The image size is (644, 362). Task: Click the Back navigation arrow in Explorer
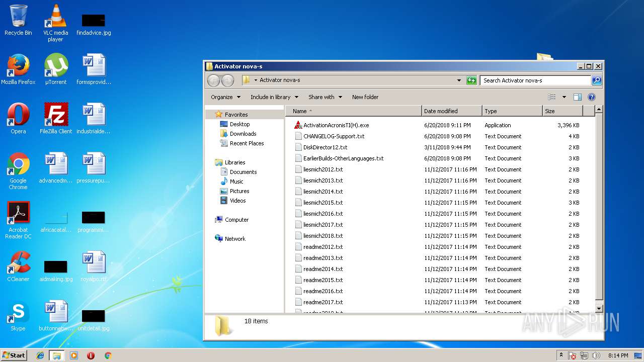click(213, 80)
